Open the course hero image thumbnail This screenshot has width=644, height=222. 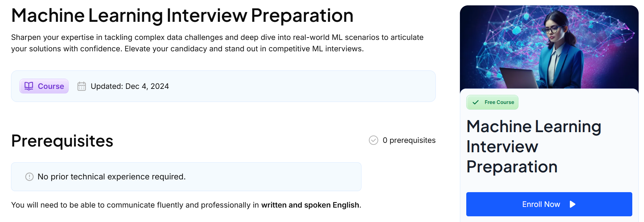click(x=549, y=47)
